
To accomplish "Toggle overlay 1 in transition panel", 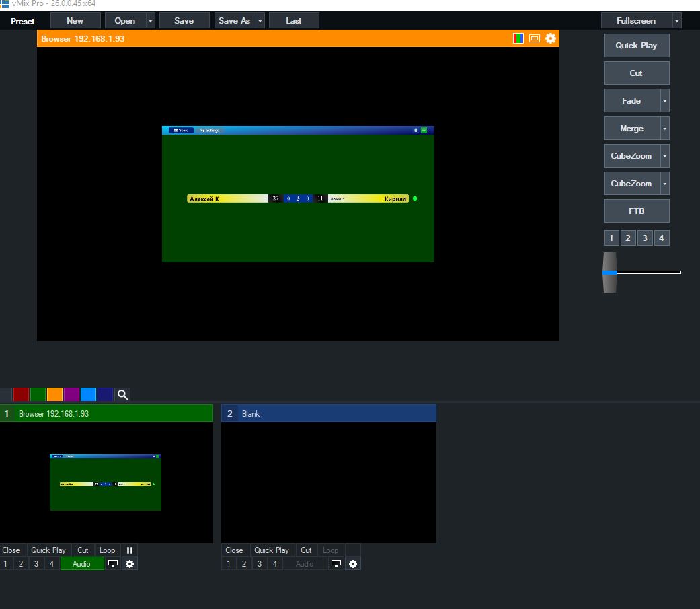I will (611, 238).
